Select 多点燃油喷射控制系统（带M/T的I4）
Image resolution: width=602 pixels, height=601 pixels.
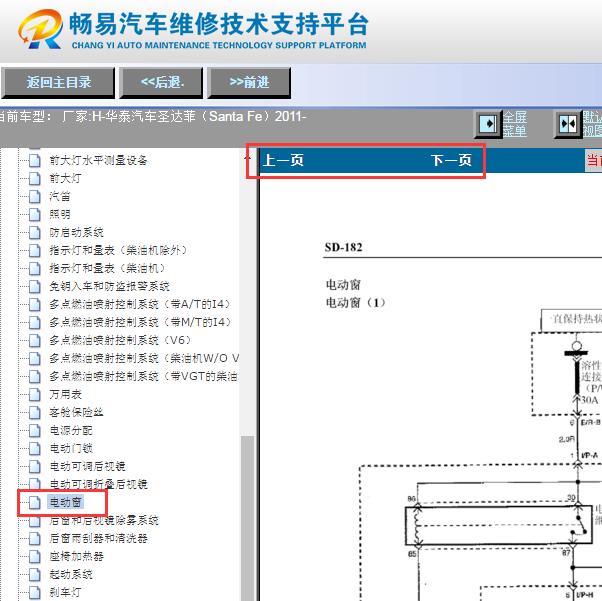(140, 322)
